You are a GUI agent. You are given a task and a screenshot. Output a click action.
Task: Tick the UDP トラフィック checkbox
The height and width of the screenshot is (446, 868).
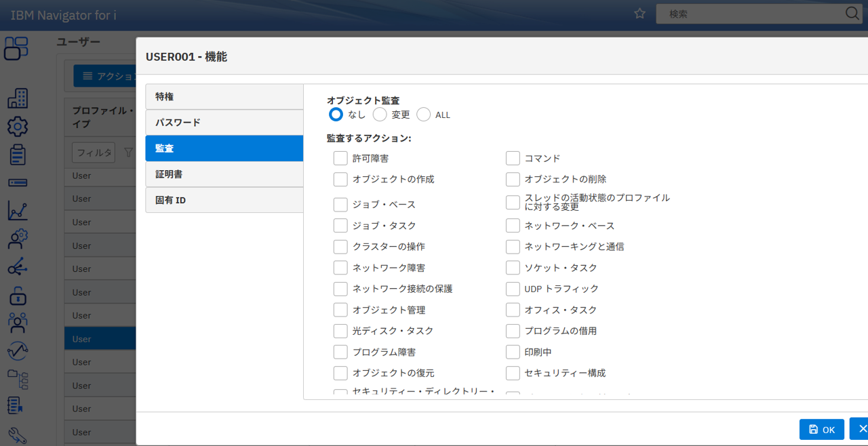tap(513, 289)
